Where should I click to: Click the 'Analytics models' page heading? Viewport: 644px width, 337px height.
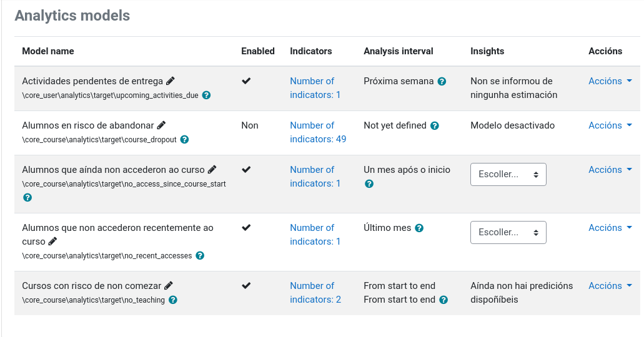point(72,15)
